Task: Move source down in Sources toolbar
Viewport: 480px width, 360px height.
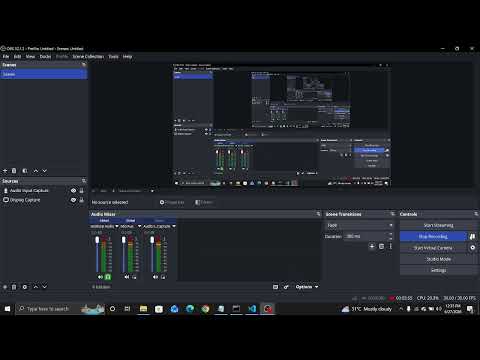Action: pos(44,287)
